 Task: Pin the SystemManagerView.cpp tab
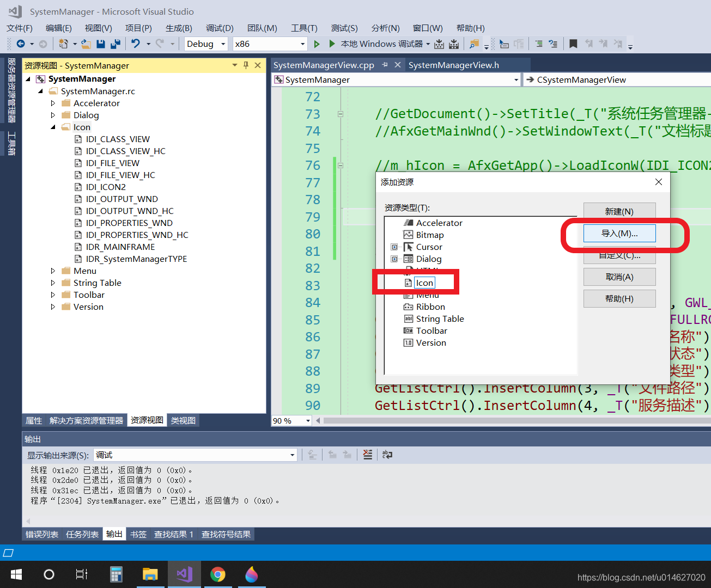coord(385,65)
